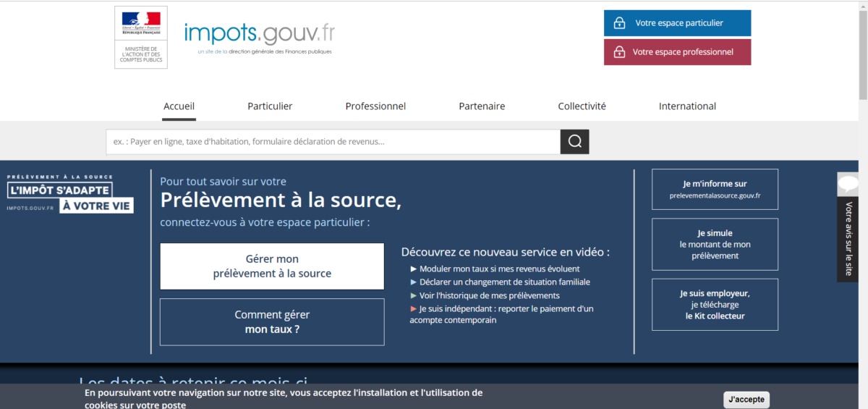Viewport: 868px width, 409px height.
Task: Focus the site search input field
Action: pyautogui.click(x=333, y=142)
